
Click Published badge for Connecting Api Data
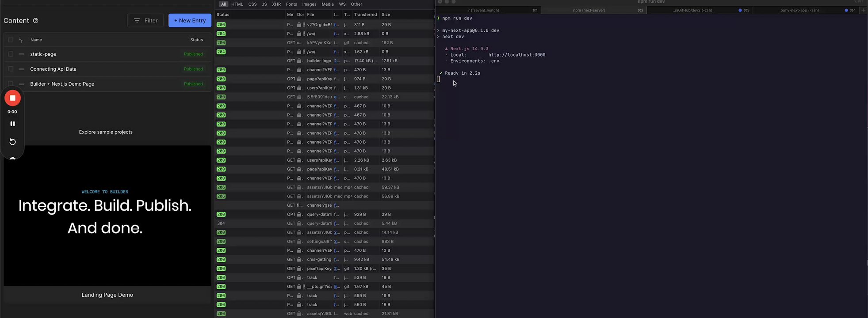pyautogui.click(x=193, y=69)
